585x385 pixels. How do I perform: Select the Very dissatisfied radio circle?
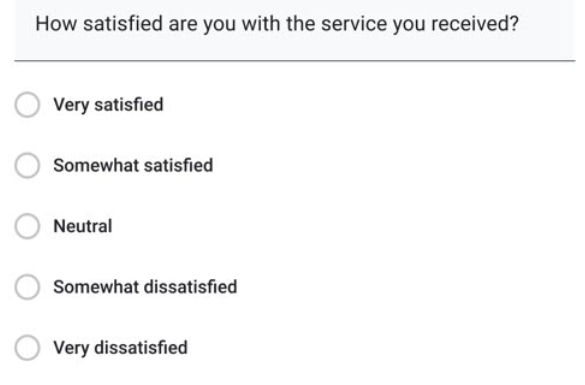click(27, 348)
